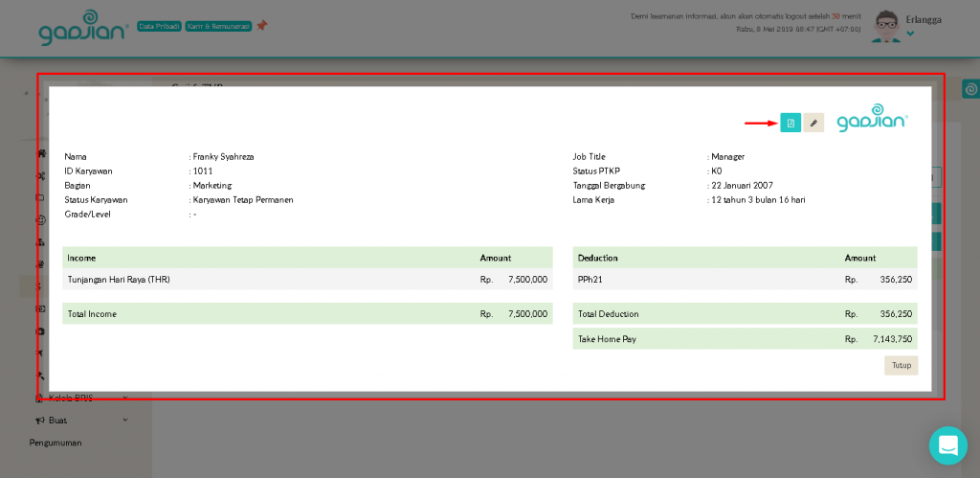
Task: Select the PPh21 deduction row
Action: (745, 280)
